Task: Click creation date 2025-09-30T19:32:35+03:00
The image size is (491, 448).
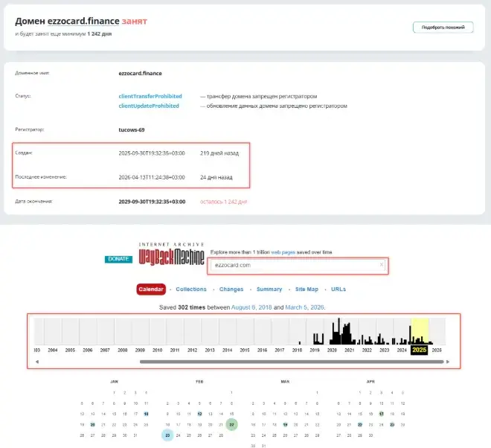Action: (x=152, y=153)
